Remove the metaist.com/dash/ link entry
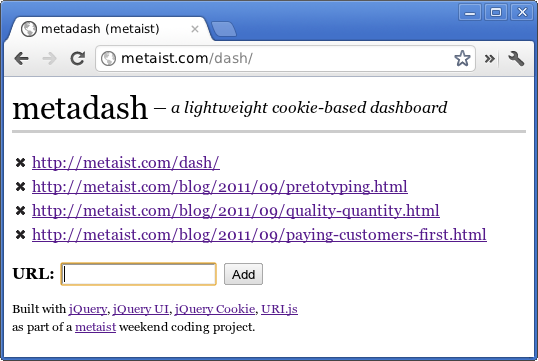The image size is (538, 361). click(21, 163)
